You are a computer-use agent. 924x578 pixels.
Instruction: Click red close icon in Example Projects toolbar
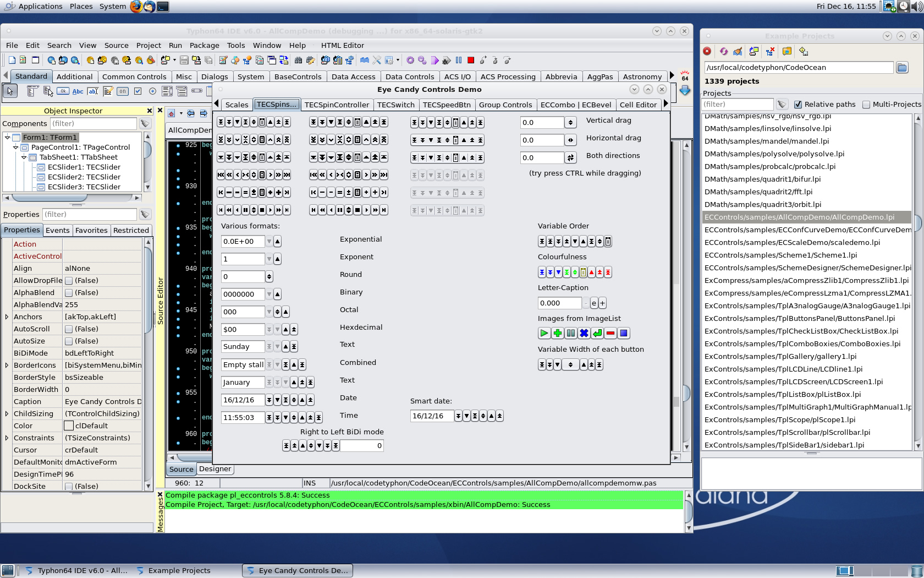[x=707, y=51]
